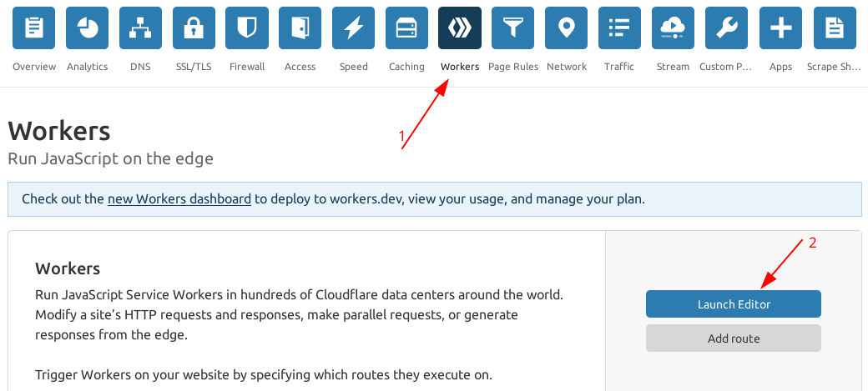
Task: Go to the Traffic tab label
Action: pos(619,67)
